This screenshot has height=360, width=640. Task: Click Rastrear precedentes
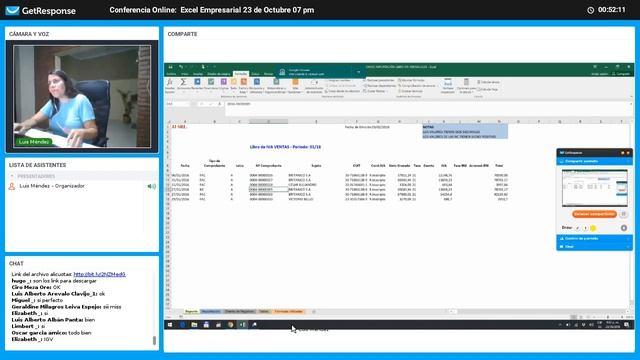point(378,80)
